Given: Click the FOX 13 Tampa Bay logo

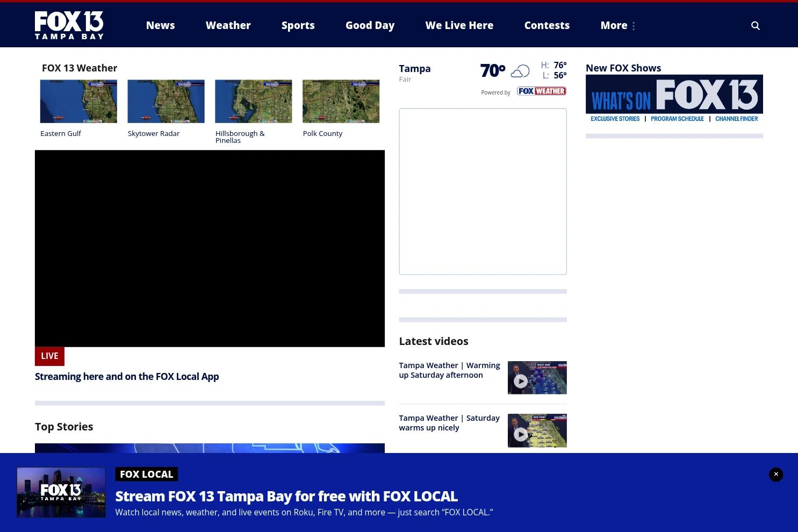Looking at the screenshot, I should click(x=69, y=25).
